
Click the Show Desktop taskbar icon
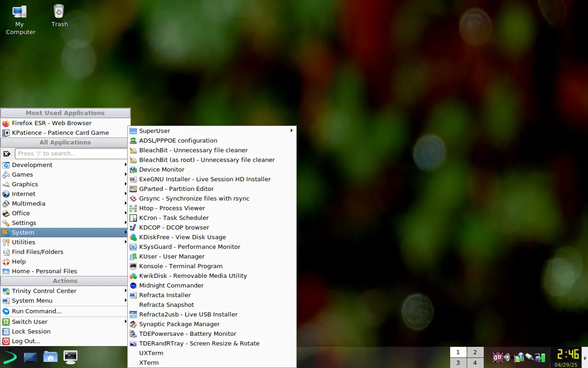(30, 356)
